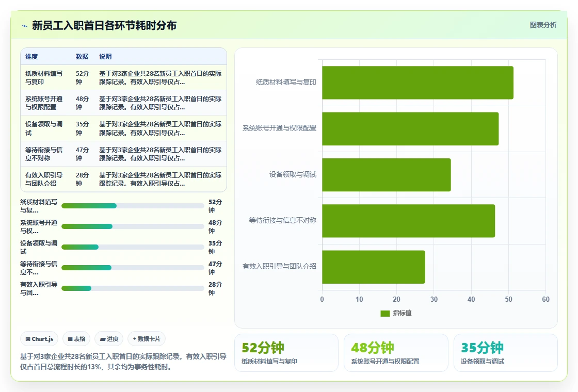The image size is (578, 392).
Task: Select the 进度 tag chip
Action: 109,339
